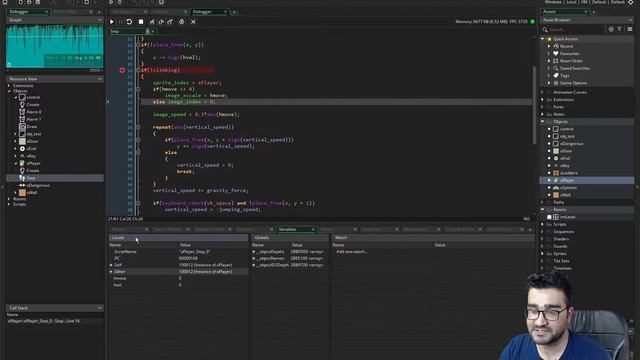
Task: Select oDangerous collision event under oPlayer
Action: click(38, 185)
